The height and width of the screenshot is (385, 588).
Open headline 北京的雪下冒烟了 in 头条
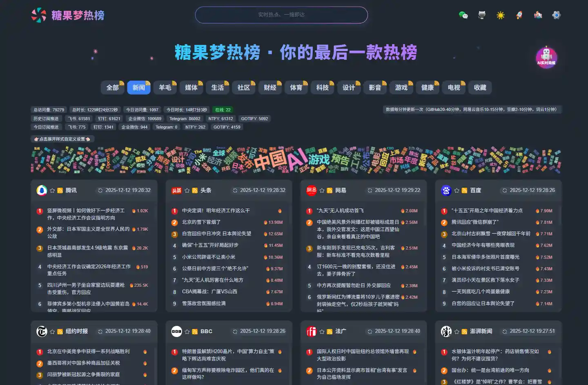click(x=201, y=222)
